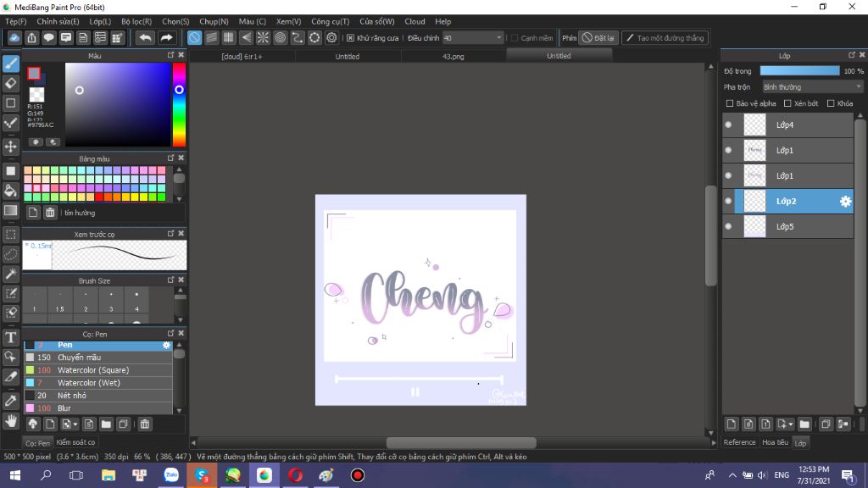Click the Độ trong opacity slider
The image size is (868, 488).
click(799, 71)
